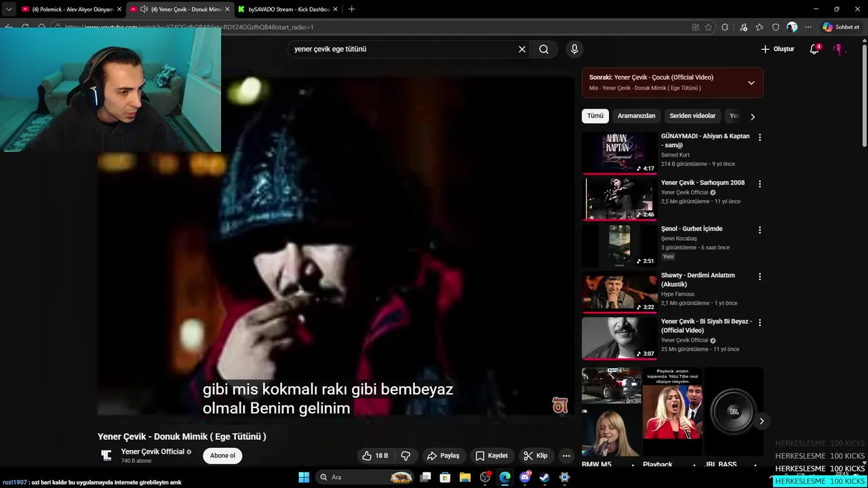
Task: Close the Polemick browser tab
Action: [119, 9]
